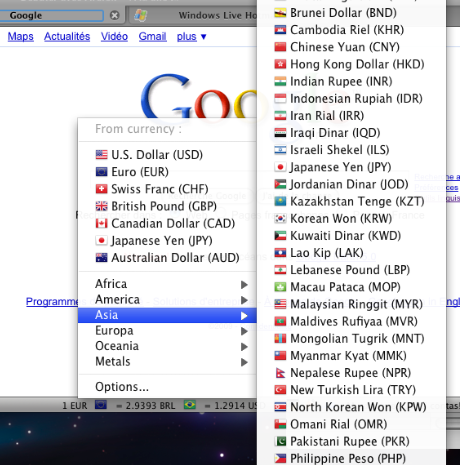Click the Kazakhstan flag icon beside Kazakhstan Tenge
This screenshot has height=465, width=460.
coord(280,201)
